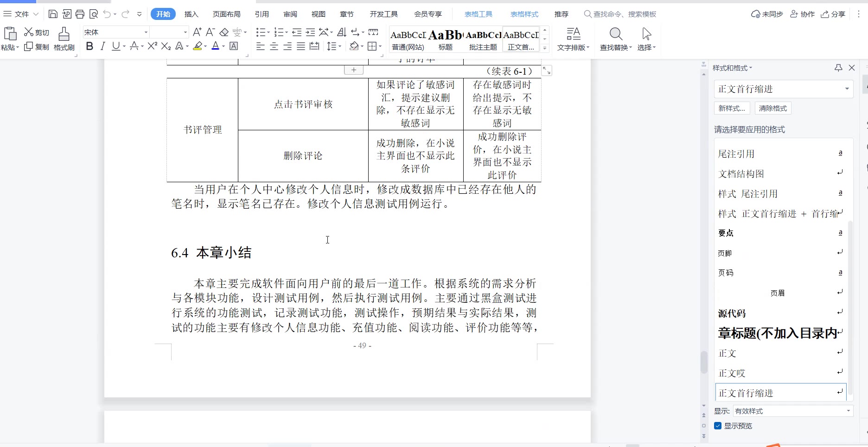Uncheck the 显示预览 checkbox
Image resolution: width=868 pixels, height=447 pixels.
718,426
